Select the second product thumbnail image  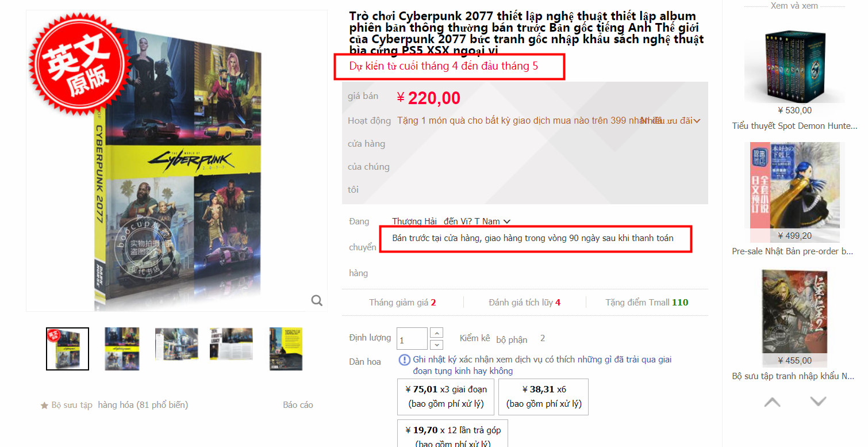[122, 349]
